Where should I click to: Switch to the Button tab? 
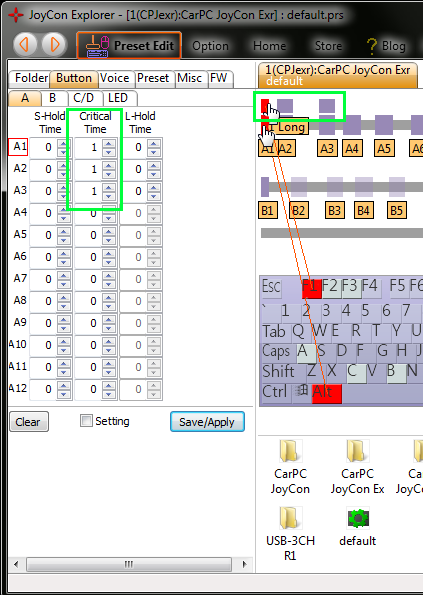coord(74,78)
